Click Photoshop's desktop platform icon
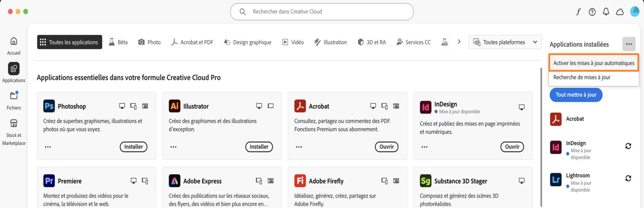644x208 pixels. tap(122, 106)
